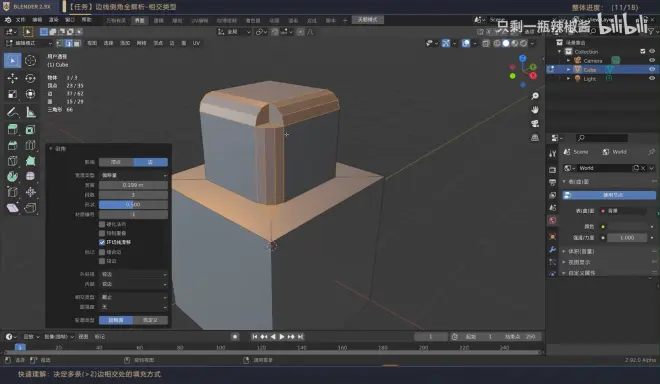Open the intersection type dropdown
Image resolution: width=660 pixels, height=384 pixels.
[133, 297]
